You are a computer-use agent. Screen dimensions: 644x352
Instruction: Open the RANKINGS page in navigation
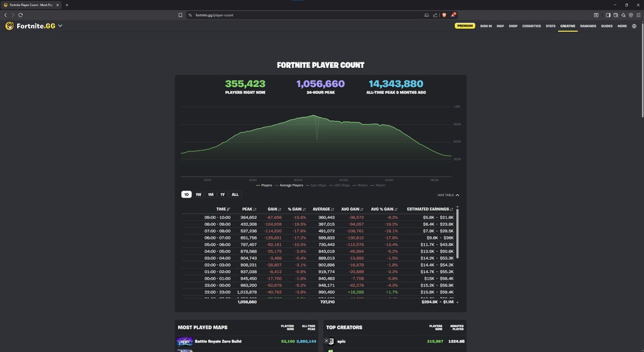click(x=588, y=26)
